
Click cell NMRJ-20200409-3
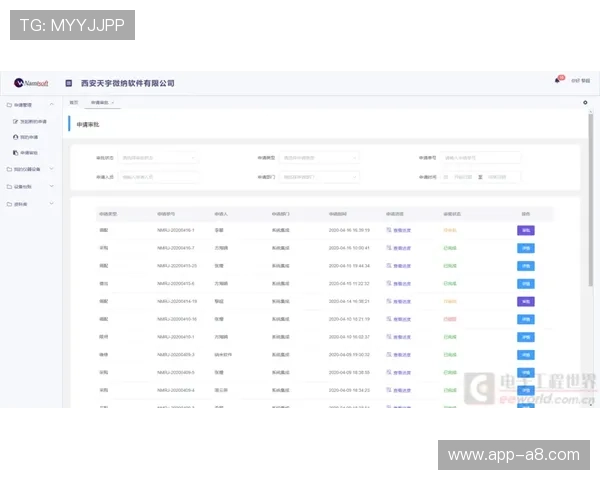[x=176, y=354]
